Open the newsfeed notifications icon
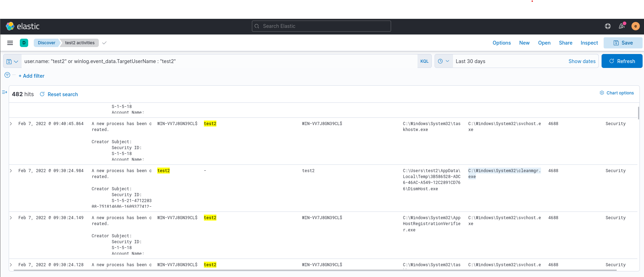 click(x=622, y=26)
